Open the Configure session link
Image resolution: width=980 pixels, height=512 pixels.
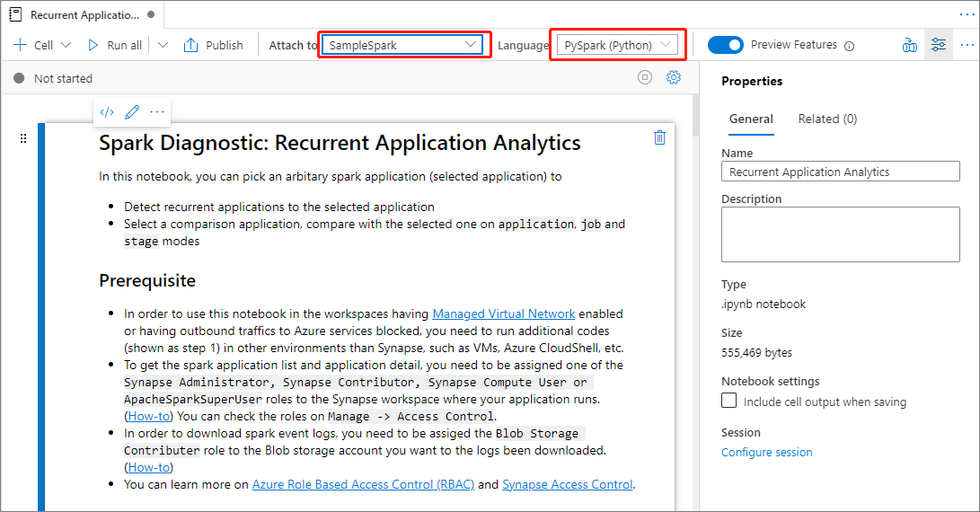[766, 452]
